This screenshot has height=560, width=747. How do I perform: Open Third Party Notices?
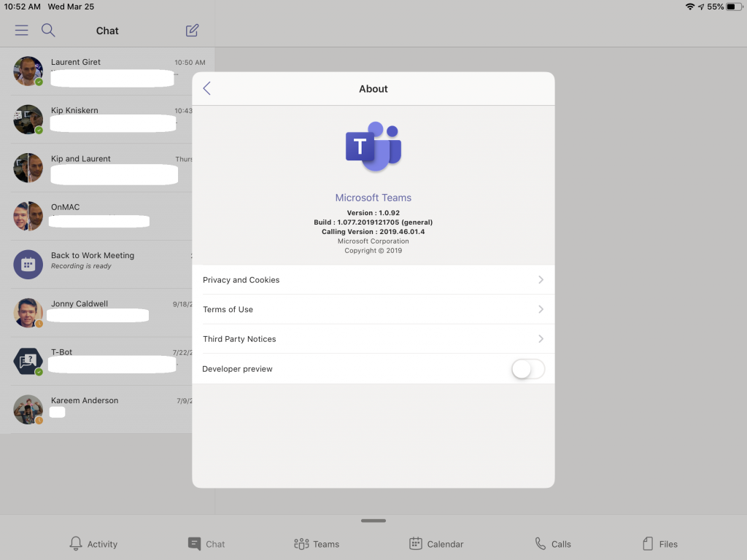tap(373, 339)
